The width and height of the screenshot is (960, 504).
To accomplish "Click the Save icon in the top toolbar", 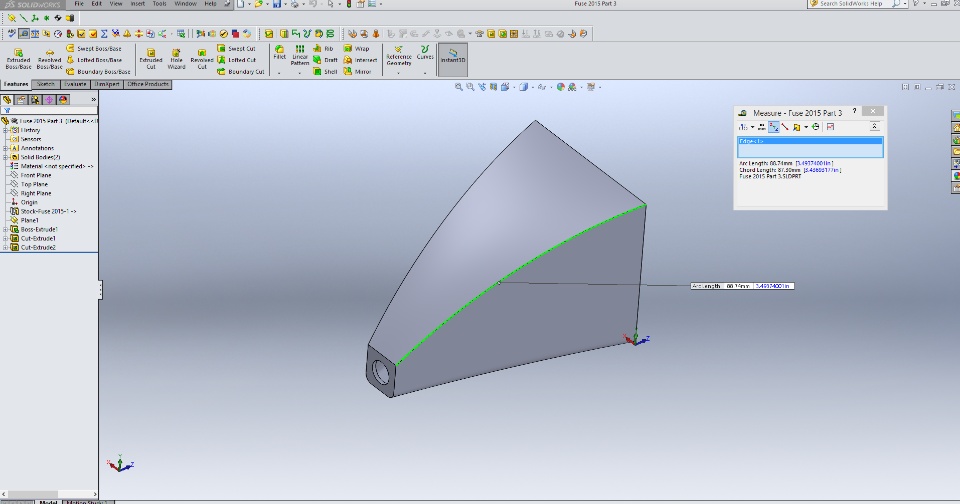I will 277,4.
